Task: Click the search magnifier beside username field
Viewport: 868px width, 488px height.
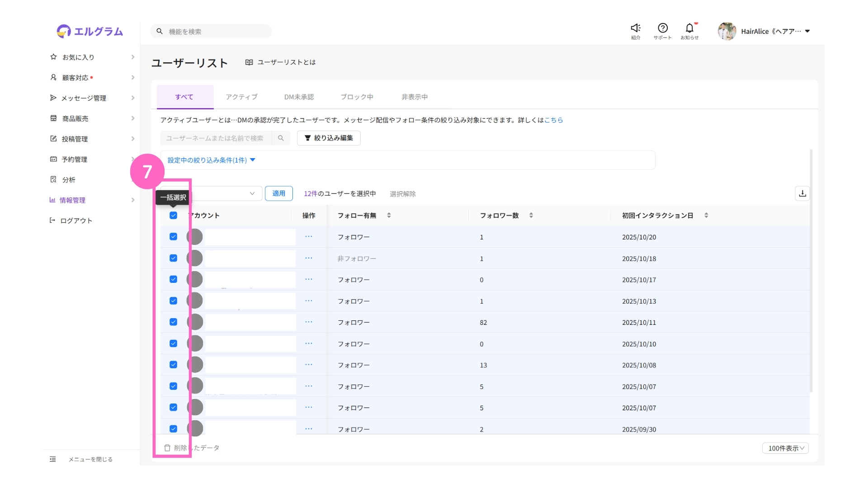Action: 281,138
